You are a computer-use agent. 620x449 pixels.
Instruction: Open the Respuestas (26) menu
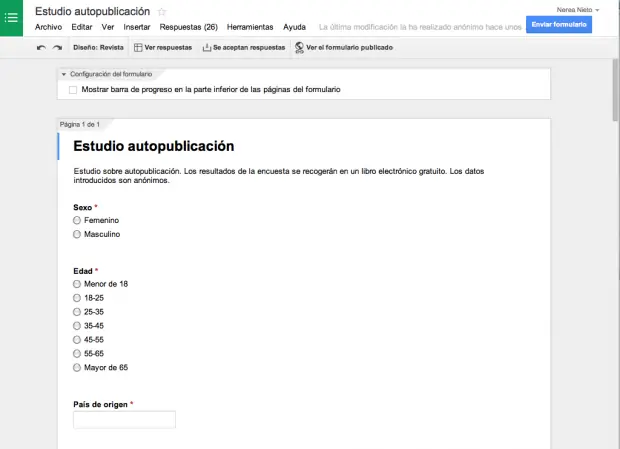pos(188,27)
